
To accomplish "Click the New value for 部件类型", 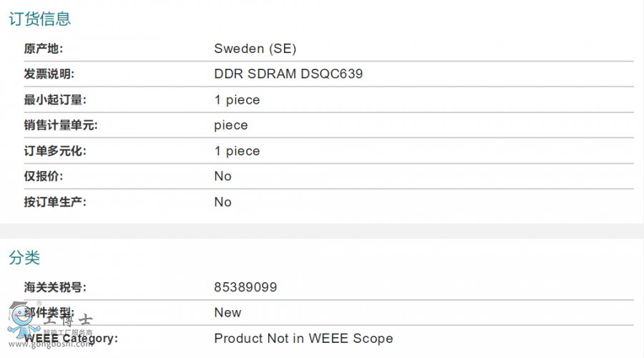I will [228, 312].
